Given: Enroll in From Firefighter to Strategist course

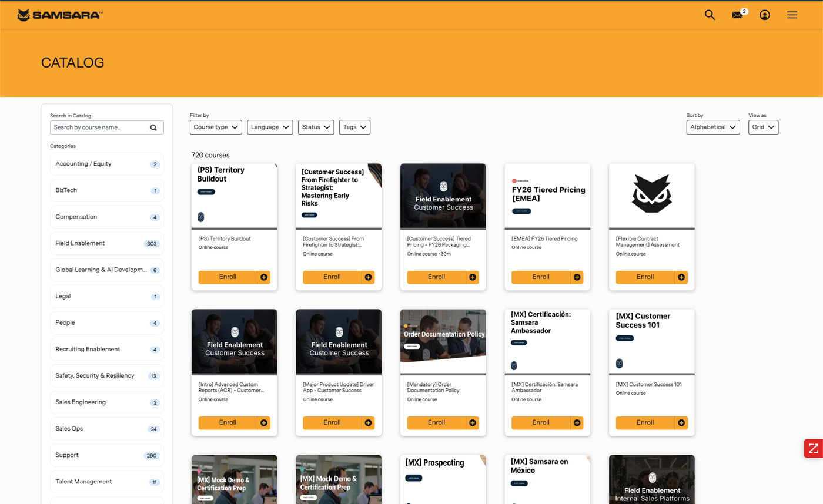Looking at the screenshot, I should coord(332,277).
